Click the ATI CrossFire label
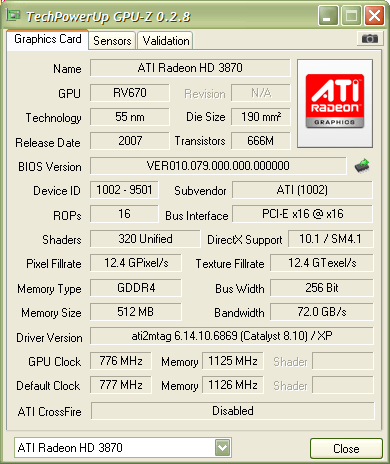 click(50, 412)
